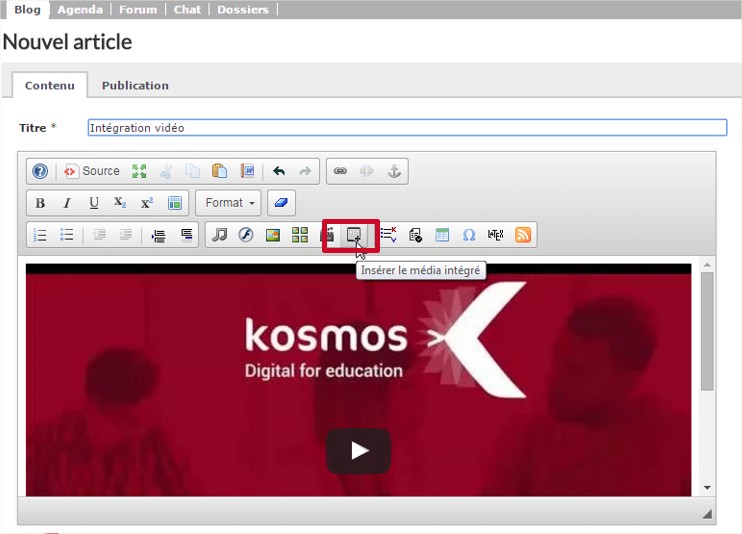Insert LaTeX formula icon
Image resolution: width=742 pixels, height=534 pixels.
495,235
